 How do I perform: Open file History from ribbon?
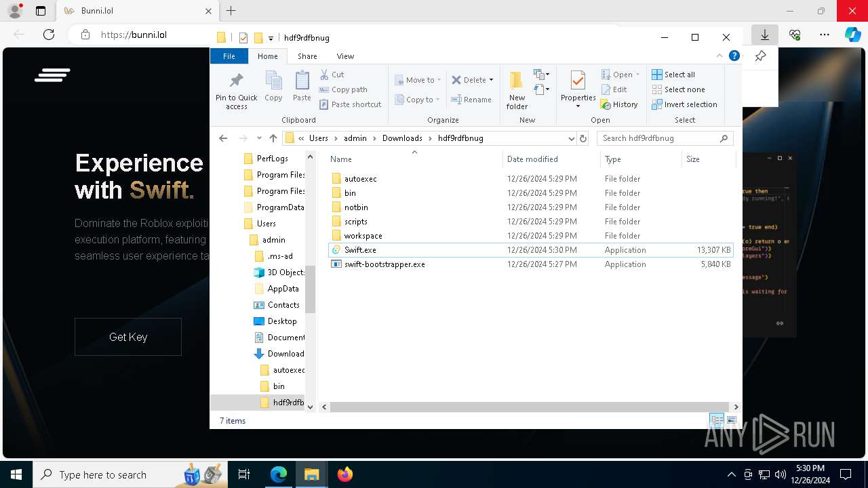[619, 104]
